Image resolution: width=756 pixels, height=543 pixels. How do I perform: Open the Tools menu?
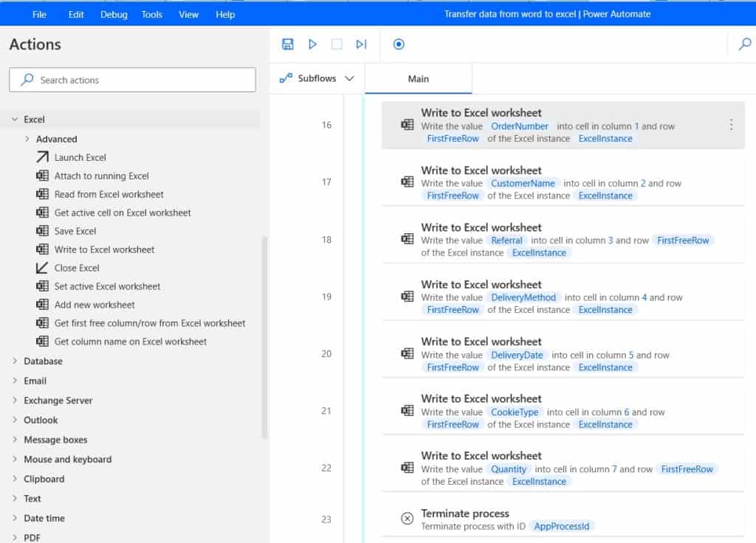tap(151, 15)
